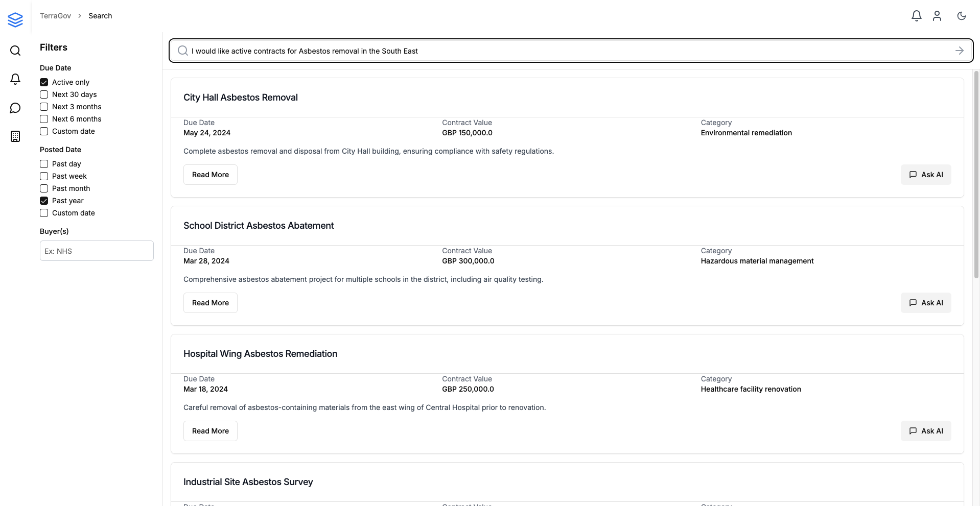The width and height of the screenshot is (980, 506).
Task: Click the Buyer(s) input field
Action: (97, 251)
